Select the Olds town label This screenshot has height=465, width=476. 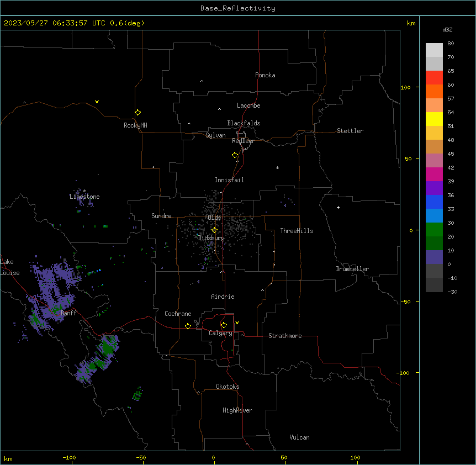coord(214,218)
